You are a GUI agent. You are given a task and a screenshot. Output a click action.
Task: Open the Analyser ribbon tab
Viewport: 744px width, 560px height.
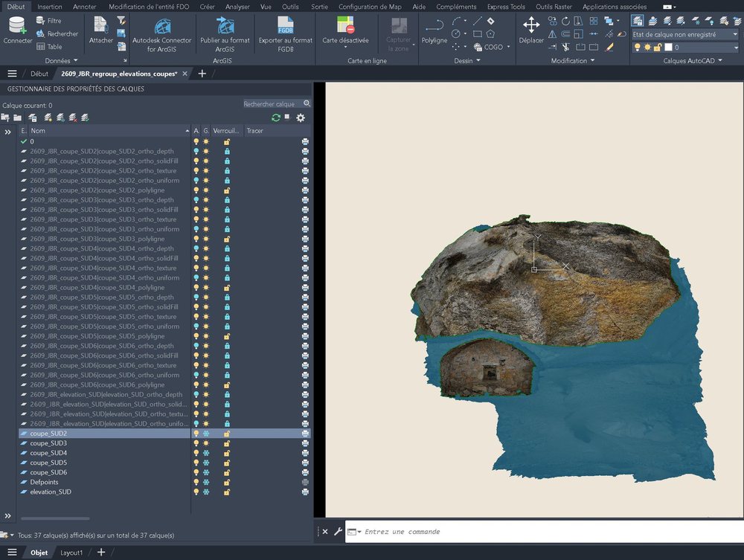(x=237, y=7)
